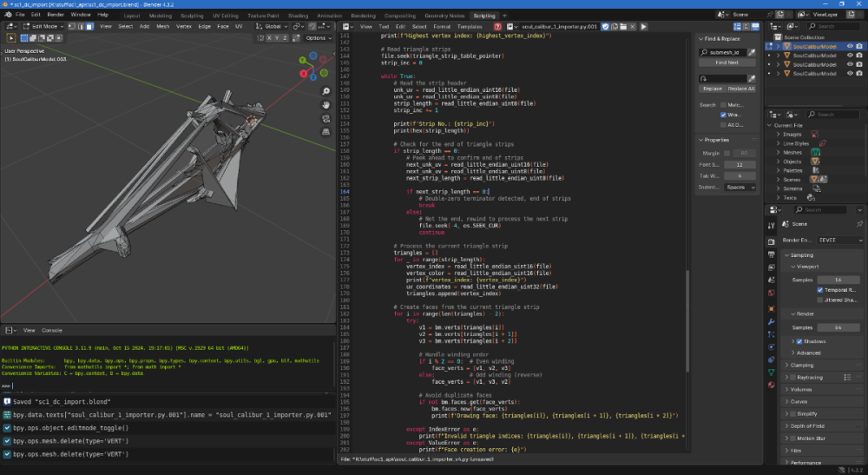Viewport: 868px width, 475px height.
Task: Open the Render menu
Action: pyautogui.click(x=56, y=15)
